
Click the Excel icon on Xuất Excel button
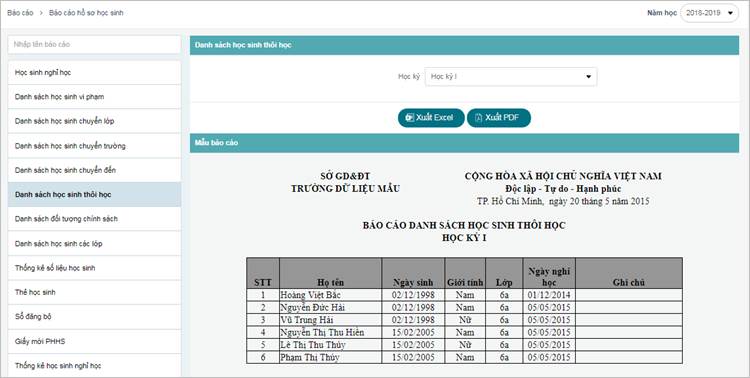click(x=409, y=118)
